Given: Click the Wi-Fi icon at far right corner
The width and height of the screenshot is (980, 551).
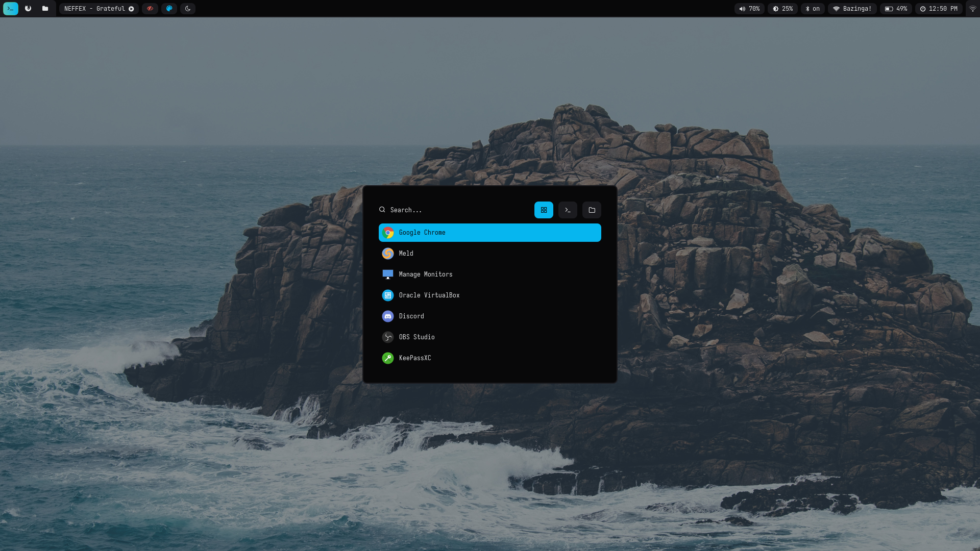Looking at the screenshot, I should 973,9.
